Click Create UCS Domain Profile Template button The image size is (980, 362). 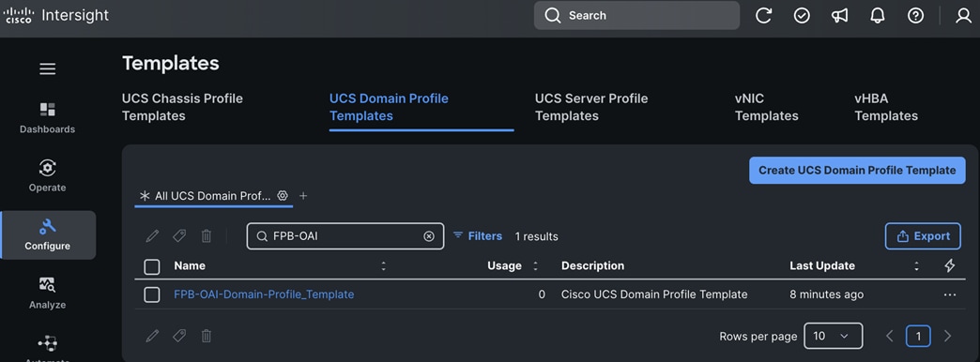click(858, 171)
